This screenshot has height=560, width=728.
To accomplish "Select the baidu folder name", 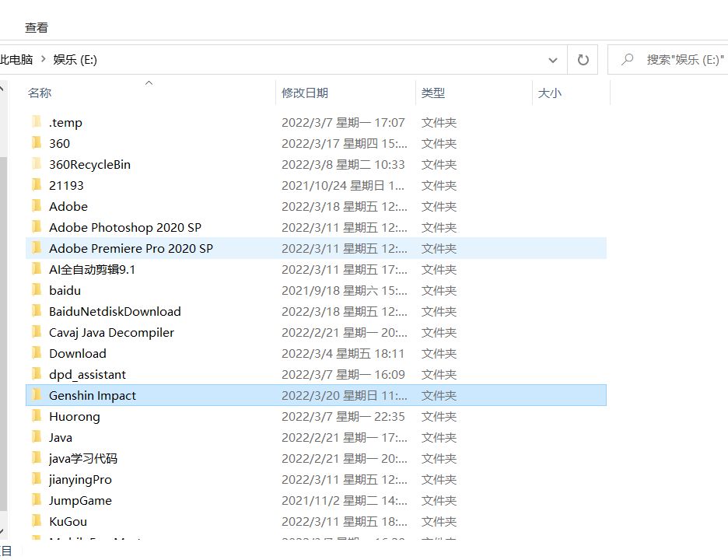I will tap(65, 290).
